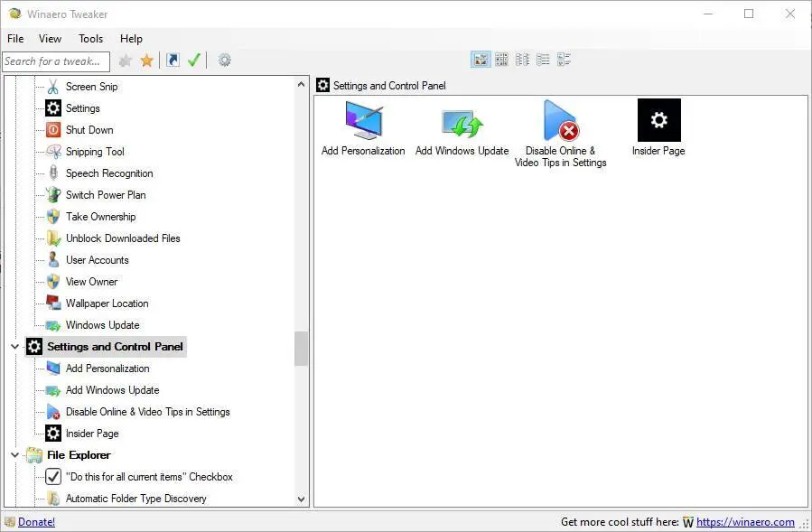Click the Take Ownership shield icon
The image size is (812, 532).
coord(52,217)
